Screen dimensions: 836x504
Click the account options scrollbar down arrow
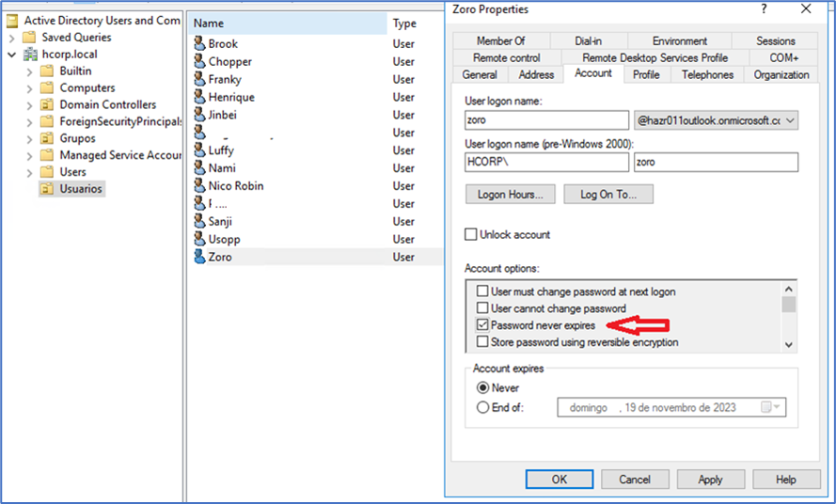point(789,345)
